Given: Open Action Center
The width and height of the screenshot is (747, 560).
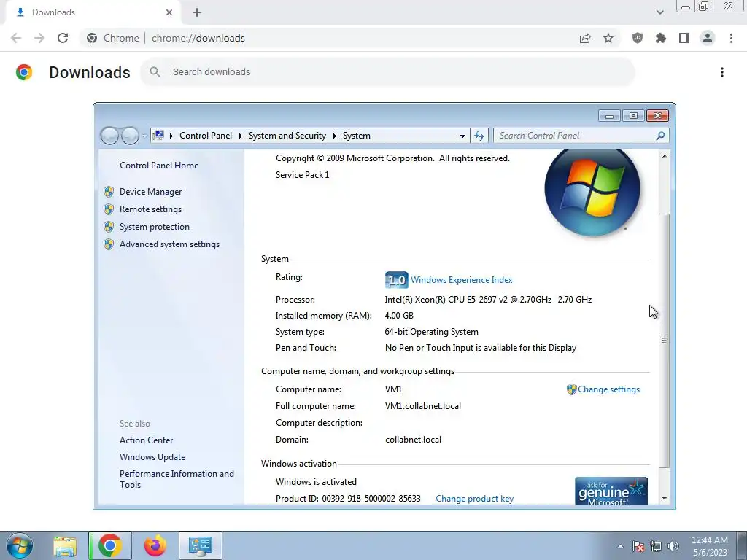Looking at the screenshot, I should point(146,440).
